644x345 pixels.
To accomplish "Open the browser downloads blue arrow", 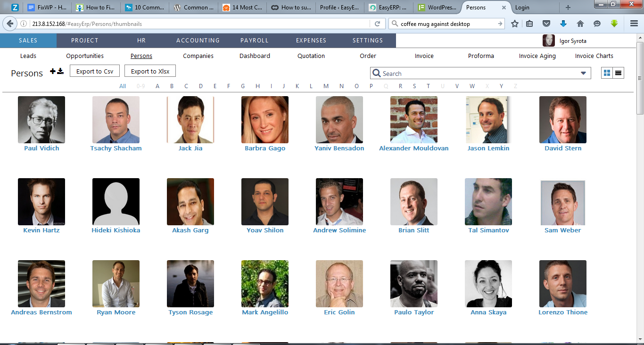I will click(x=563, y=24).
